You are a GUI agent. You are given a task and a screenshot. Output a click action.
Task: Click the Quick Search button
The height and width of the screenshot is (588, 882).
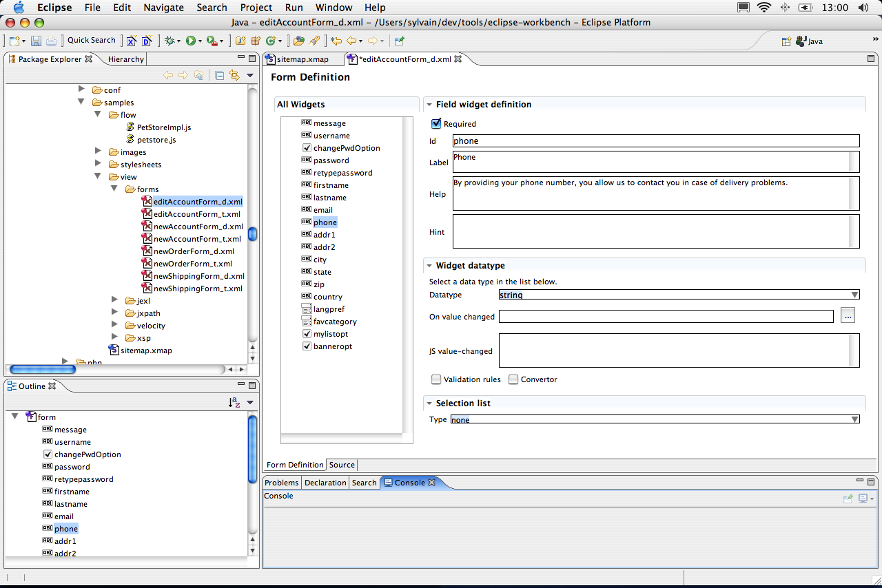[x=91, y=40]
